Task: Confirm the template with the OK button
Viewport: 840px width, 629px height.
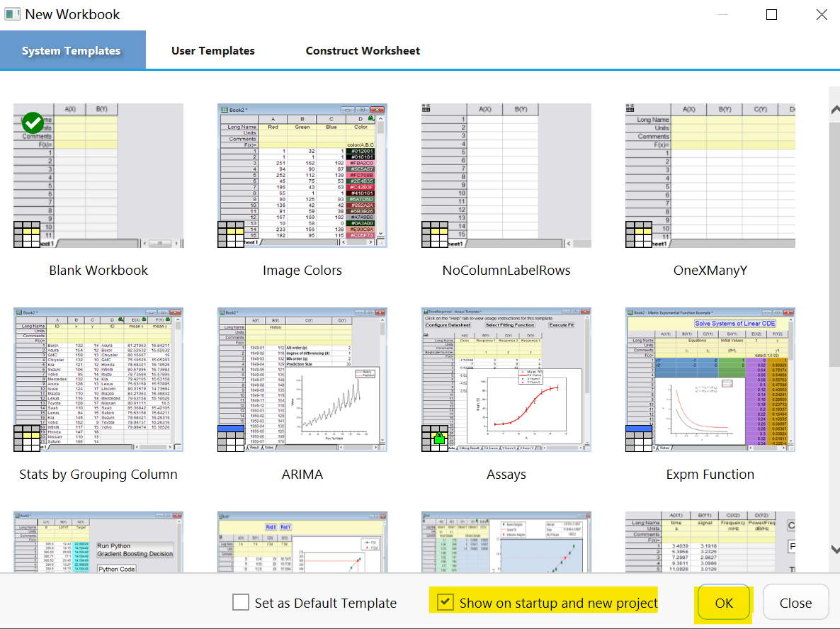Action: [723, 603]
